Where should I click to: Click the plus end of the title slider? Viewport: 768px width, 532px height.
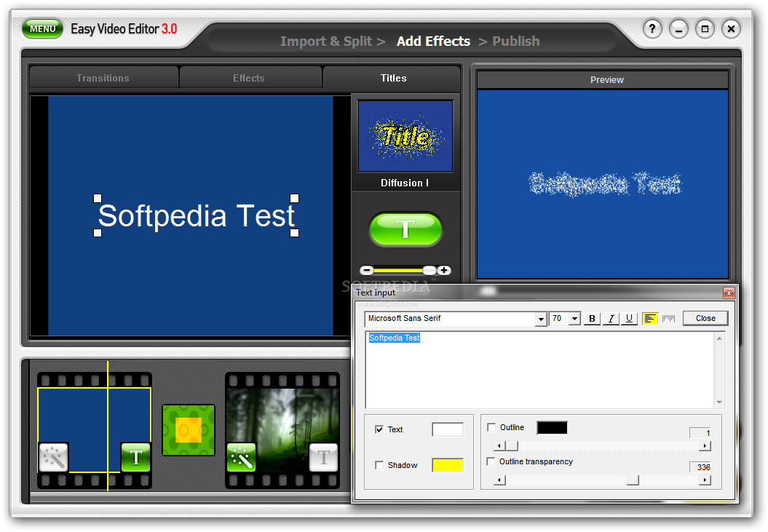click(x=444, y=271)
